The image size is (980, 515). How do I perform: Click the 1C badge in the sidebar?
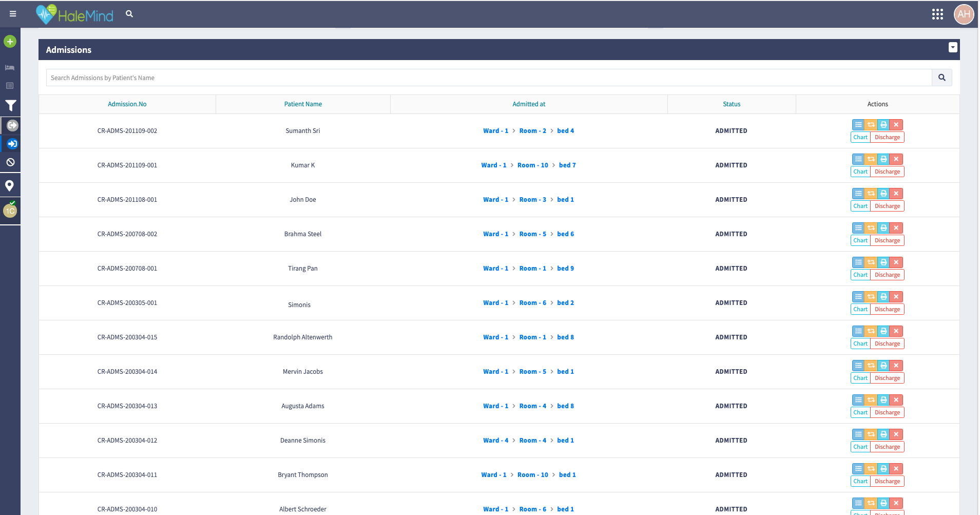10,210
